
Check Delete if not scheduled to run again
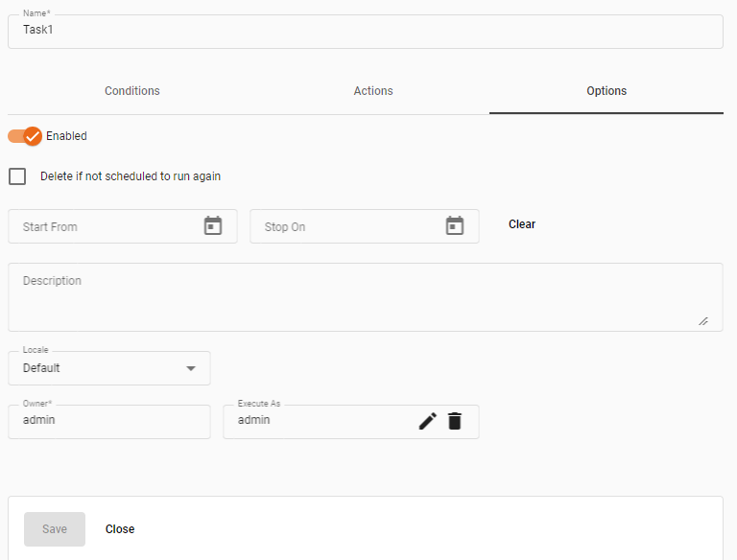(17, 176)
